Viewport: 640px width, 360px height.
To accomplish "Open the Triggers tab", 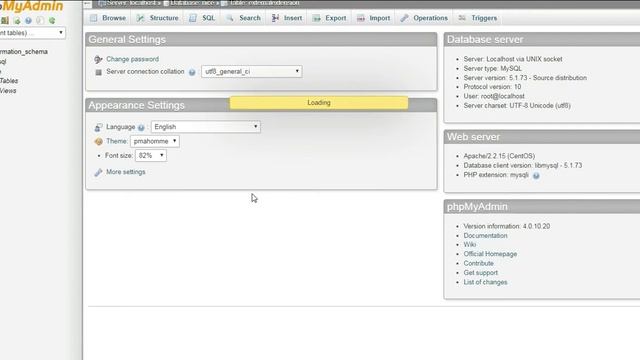I will point(478,18).
